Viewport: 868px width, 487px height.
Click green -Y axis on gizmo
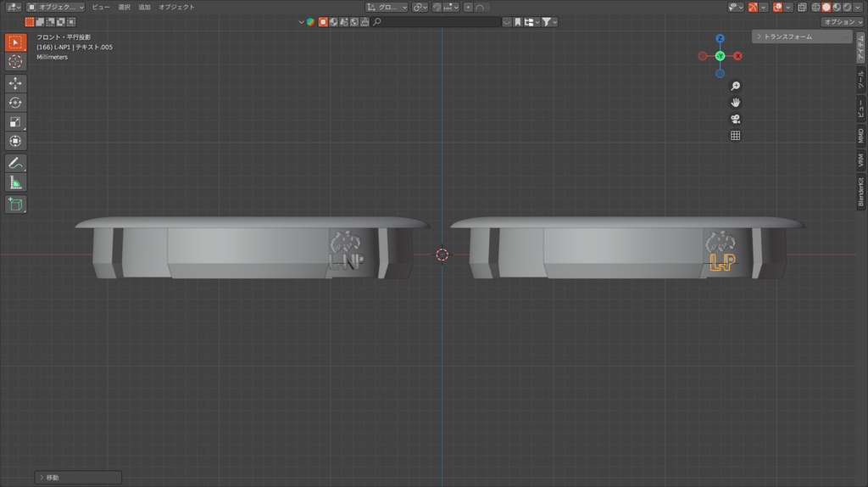720,56
